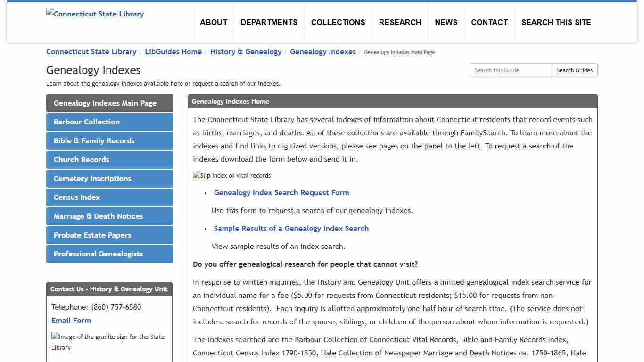Click the LibGuides Home breadcrumb

click(173, 52)
